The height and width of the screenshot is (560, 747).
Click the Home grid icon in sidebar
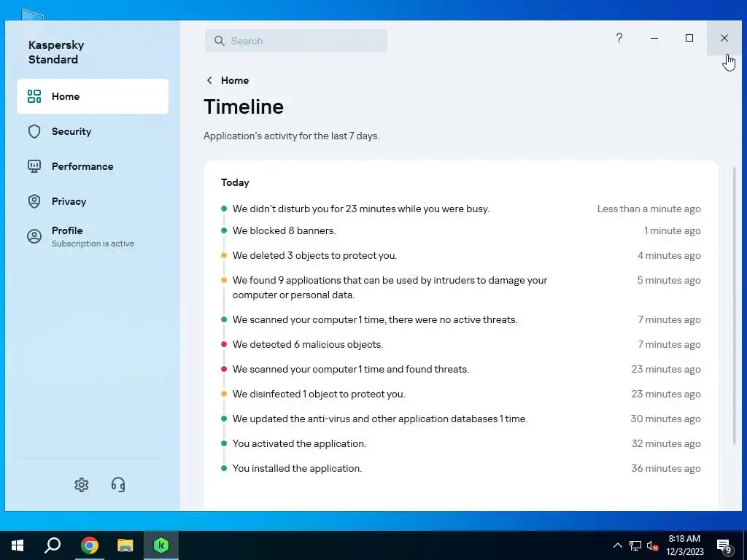(34, 96)
